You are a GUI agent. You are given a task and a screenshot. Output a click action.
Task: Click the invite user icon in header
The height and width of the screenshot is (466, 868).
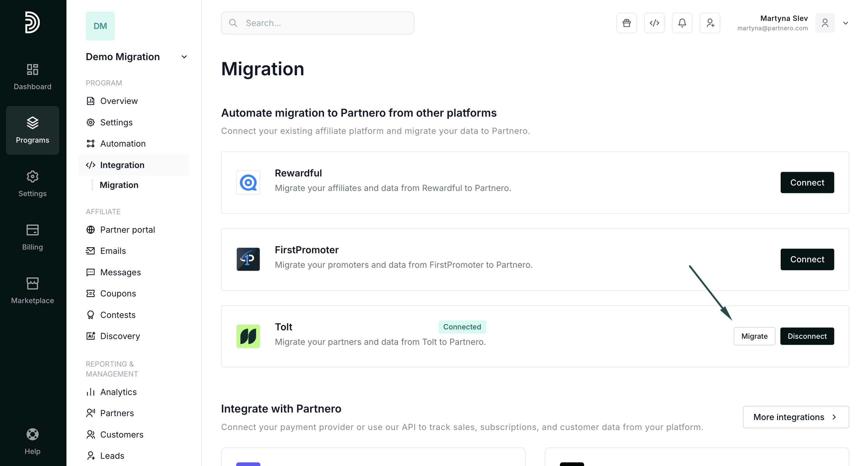coord(710,23)
